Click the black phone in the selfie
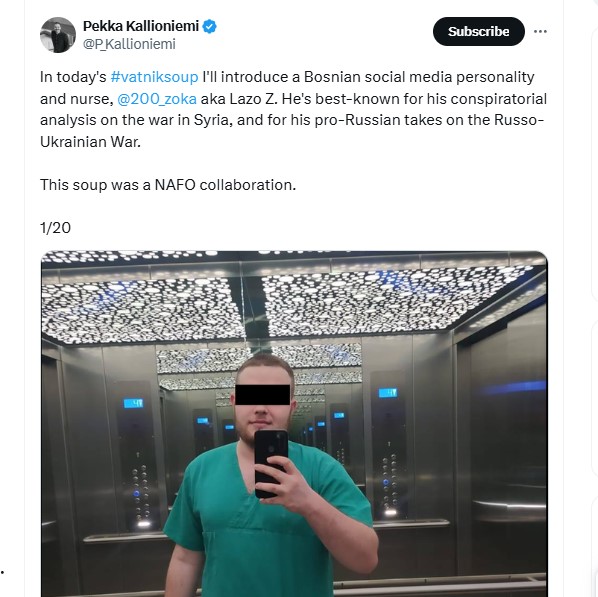598x597 pixels. [271, 463]
